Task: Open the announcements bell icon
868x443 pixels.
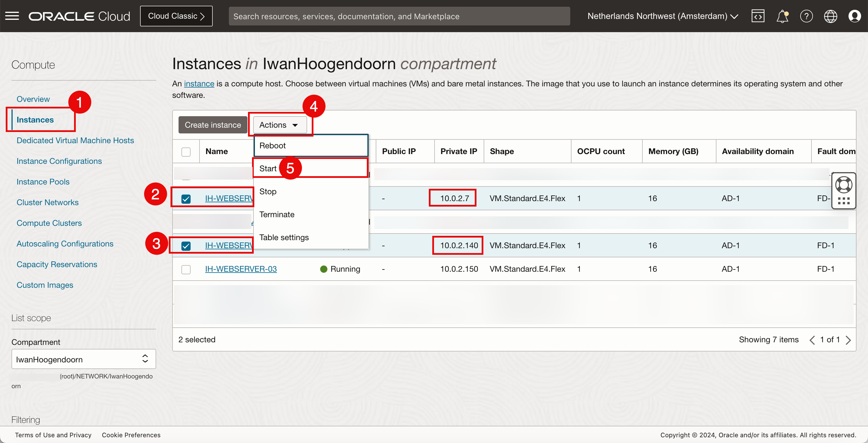Action: [x=782, y=16]
